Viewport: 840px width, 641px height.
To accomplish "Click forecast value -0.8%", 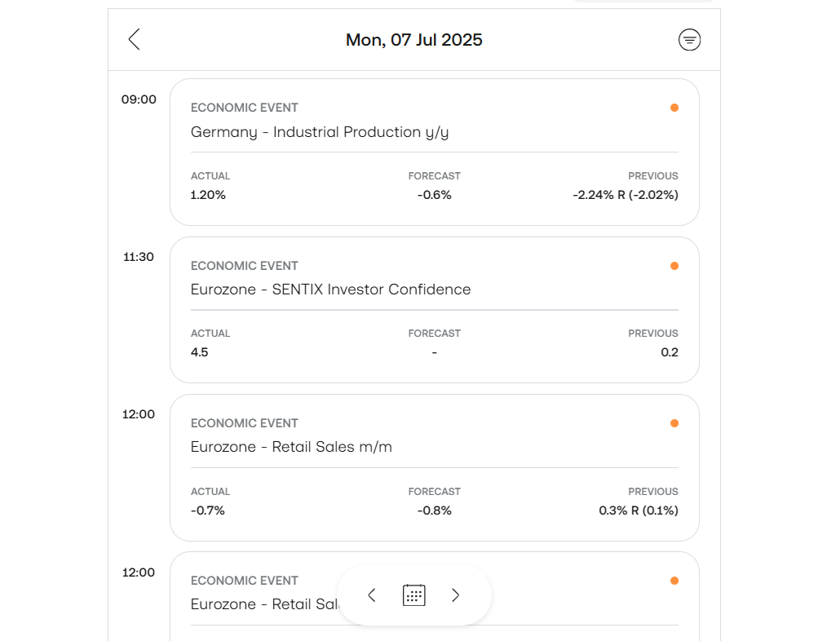I will pos(435,511).
